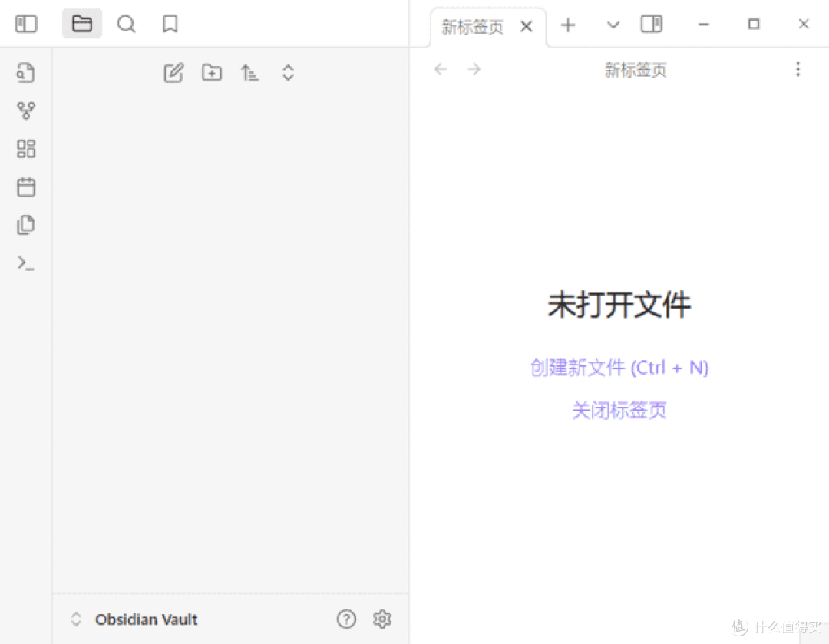This screenshot has height=644, width=829.
Task: Collapse all folders in the file explorer
Action: pyautogui.click(x=288, y=72)
